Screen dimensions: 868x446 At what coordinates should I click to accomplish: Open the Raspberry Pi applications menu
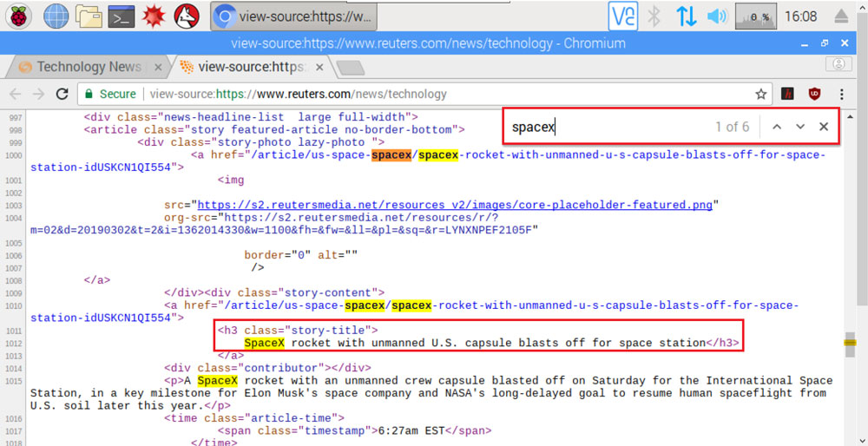tap(18, 16)
